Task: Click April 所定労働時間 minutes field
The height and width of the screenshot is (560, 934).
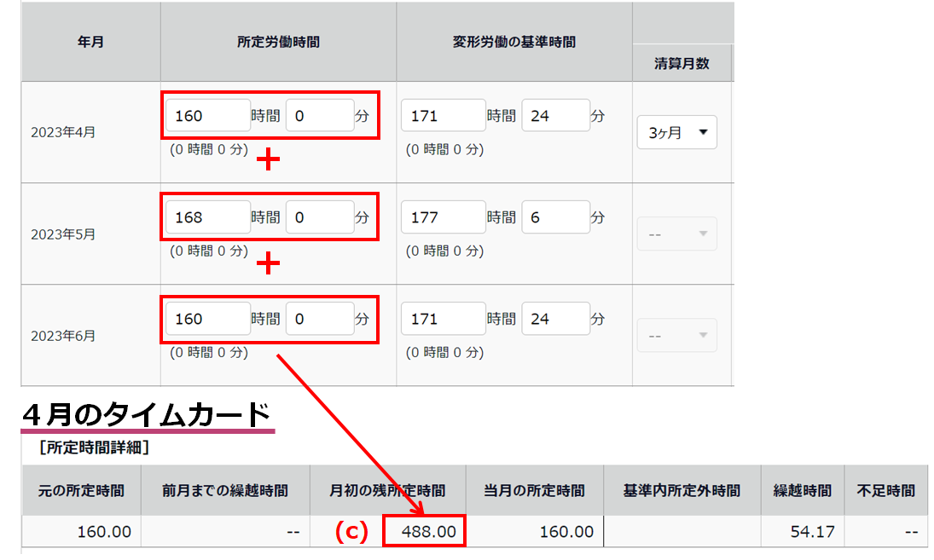Action: tap(319, 116)
